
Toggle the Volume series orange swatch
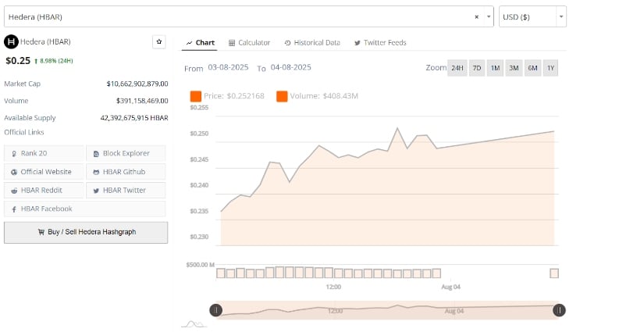[x=282, y=96]
